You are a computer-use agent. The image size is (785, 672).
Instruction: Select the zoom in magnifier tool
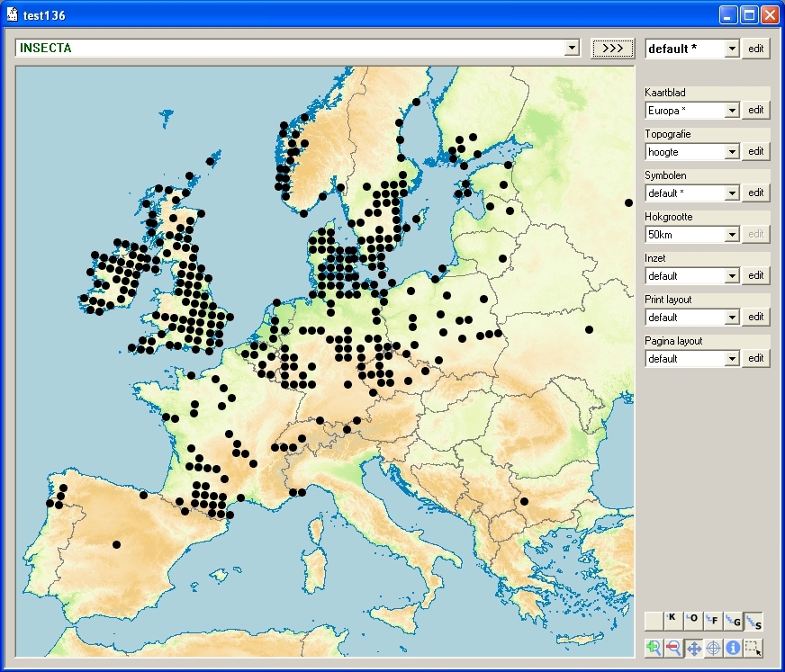pyautogui.click(x=654, y=647)
